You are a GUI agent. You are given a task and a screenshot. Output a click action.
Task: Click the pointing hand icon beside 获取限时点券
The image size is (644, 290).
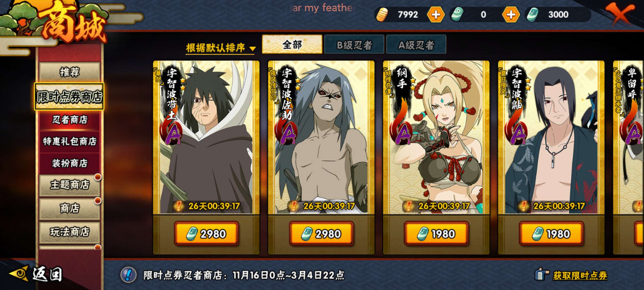(x=541, y=274)
